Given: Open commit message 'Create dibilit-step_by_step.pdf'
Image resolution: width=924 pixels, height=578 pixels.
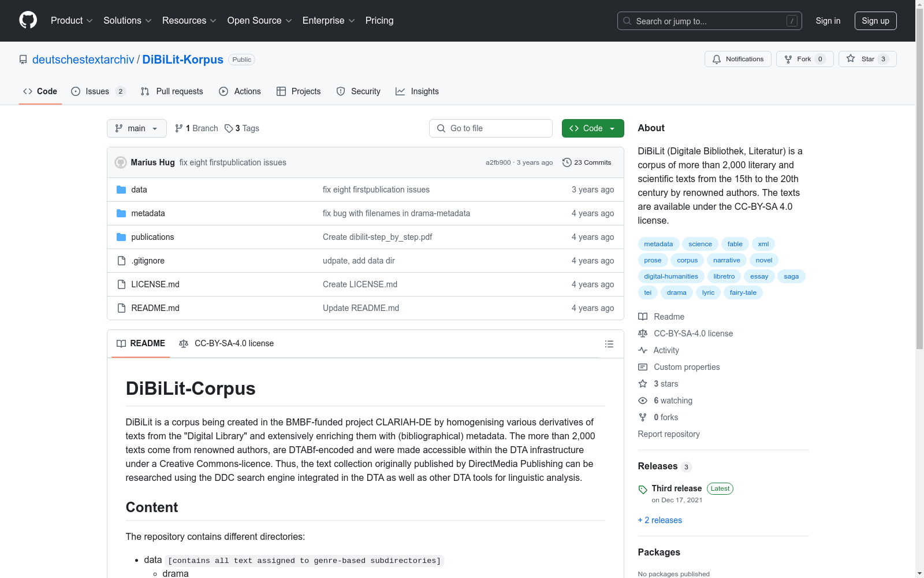Looking at the screenshot, I should (377, 237).
